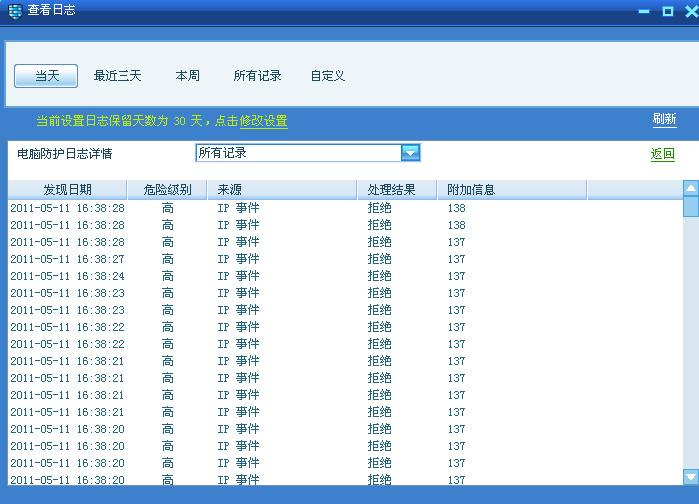Open the 修改设置 link
Viewport: 699px width, 504px height.
coord(263,121)
